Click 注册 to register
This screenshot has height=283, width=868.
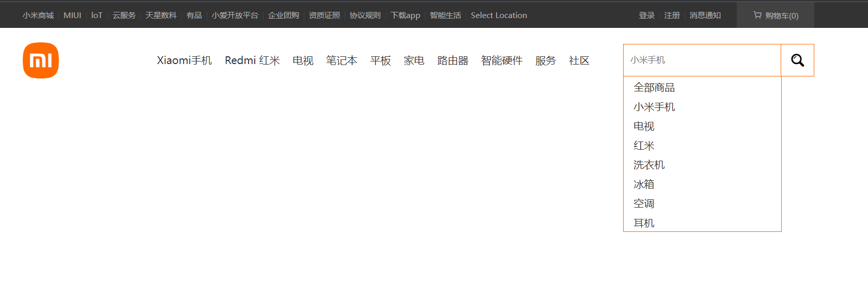coord(672,15)
